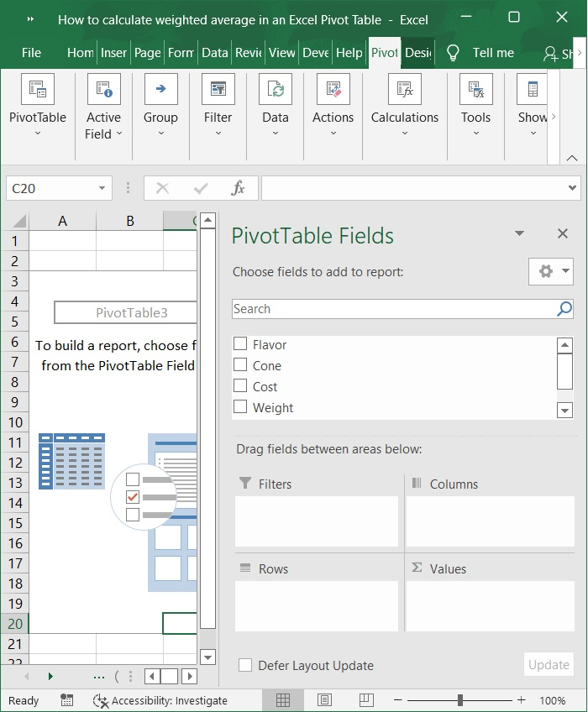Open the Data refresh ribbon icon

[x=276, y=89]
